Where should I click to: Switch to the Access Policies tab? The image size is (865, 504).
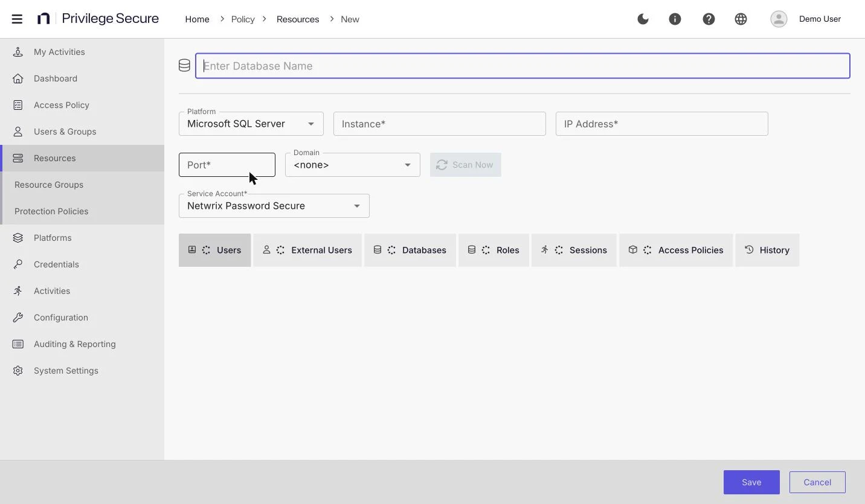676,250
